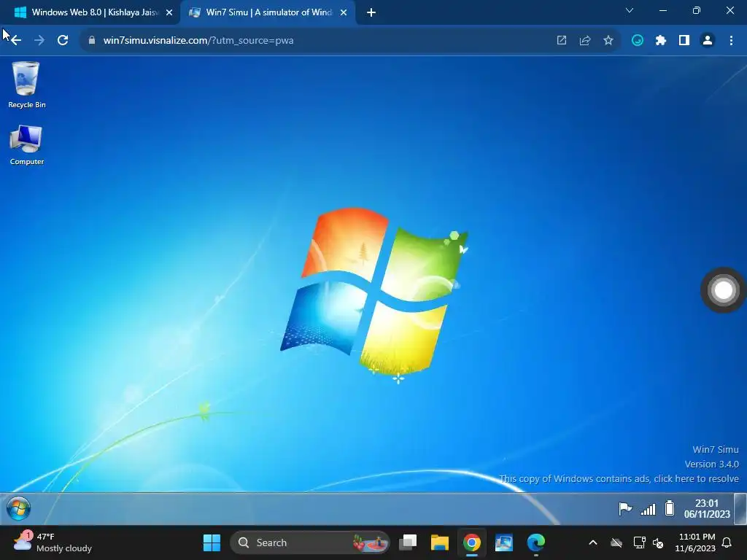
Task: Open File Explorer from taskbar
Action: click(x=440, y=542)
